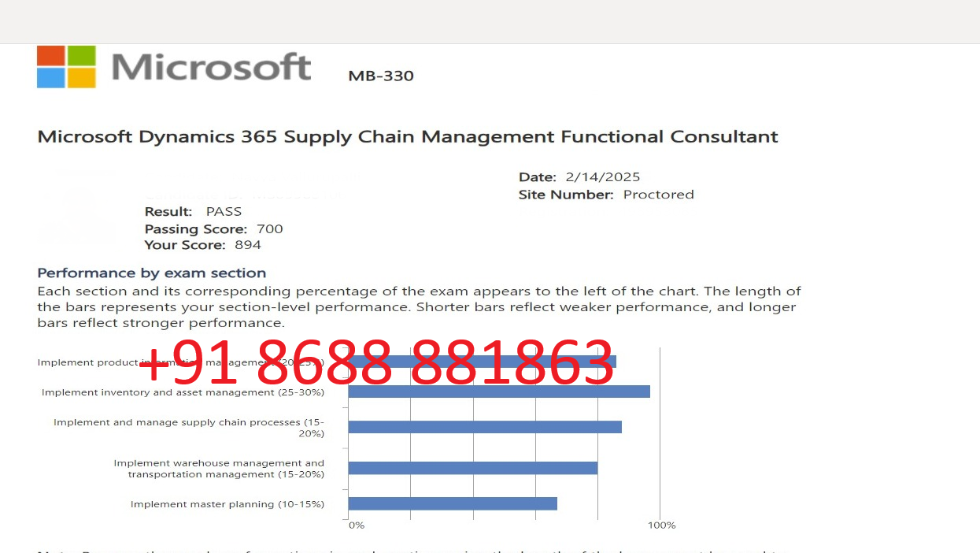This screenshot has height=553, width=980.
Task: Click the 0% axis label
Action: [x=357, y=525]
